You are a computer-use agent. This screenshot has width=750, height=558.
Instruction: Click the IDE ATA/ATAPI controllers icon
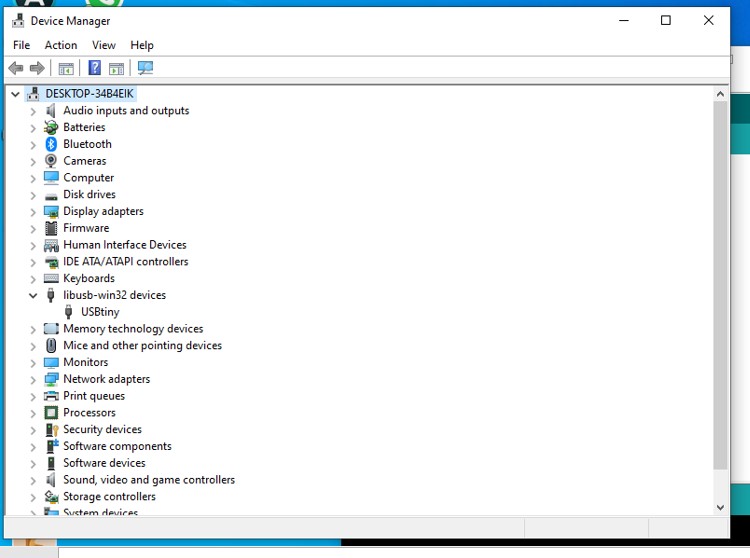point(51,262)
